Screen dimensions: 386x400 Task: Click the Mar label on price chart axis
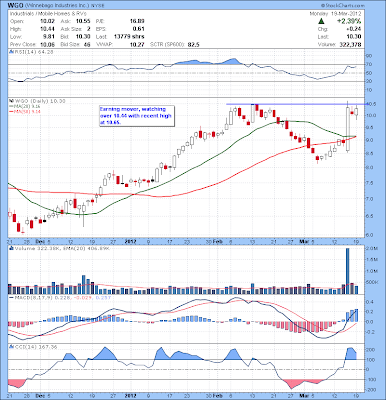click(305, 241)
